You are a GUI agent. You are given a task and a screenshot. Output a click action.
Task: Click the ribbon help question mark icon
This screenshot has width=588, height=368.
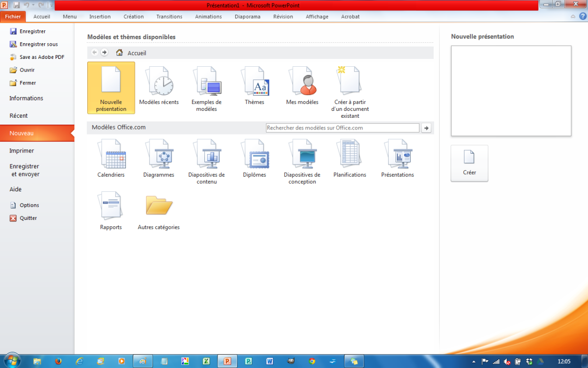coord(582,16)
